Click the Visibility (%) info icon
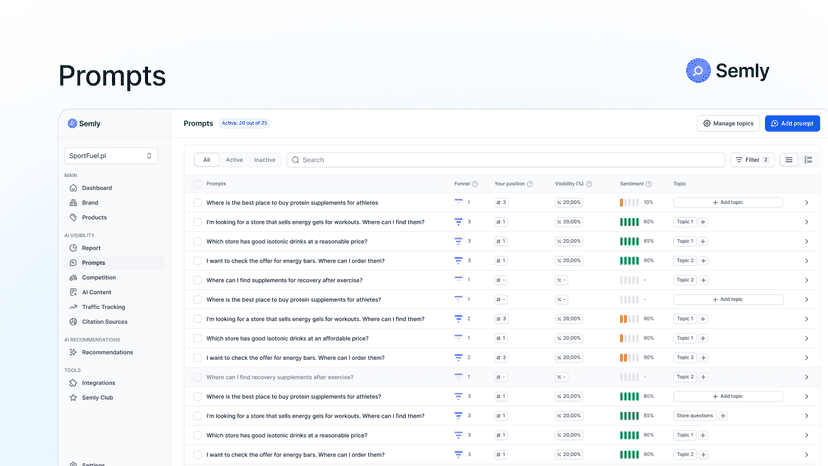Screen dimensions: 828x466 click(x=589, y=184)
